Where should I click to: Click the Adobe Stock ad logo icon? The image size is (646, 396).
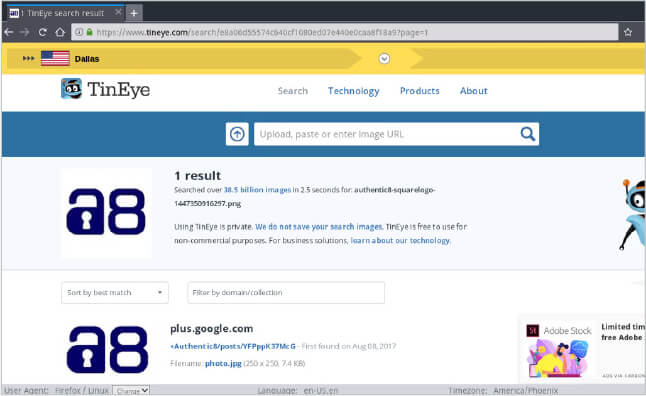[533, 330]
